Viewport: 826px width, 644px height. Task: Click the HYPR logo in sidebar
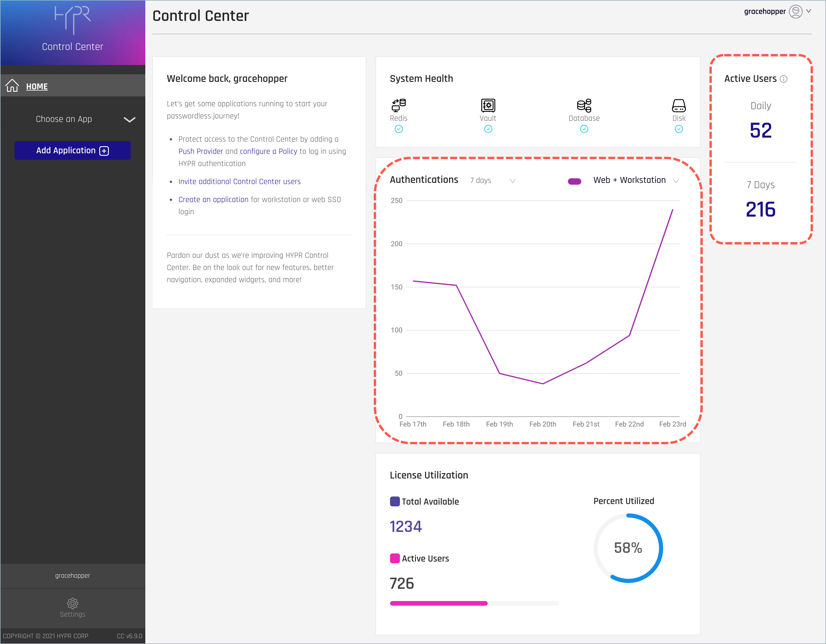72,20
